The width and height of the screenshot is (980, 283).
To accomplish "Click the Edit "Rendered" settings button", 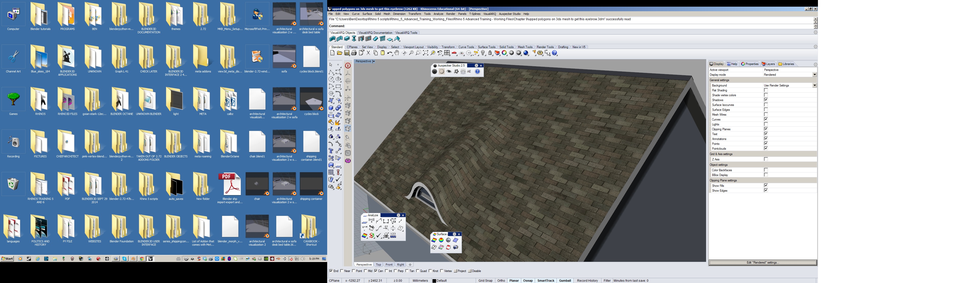I will 763,263.
